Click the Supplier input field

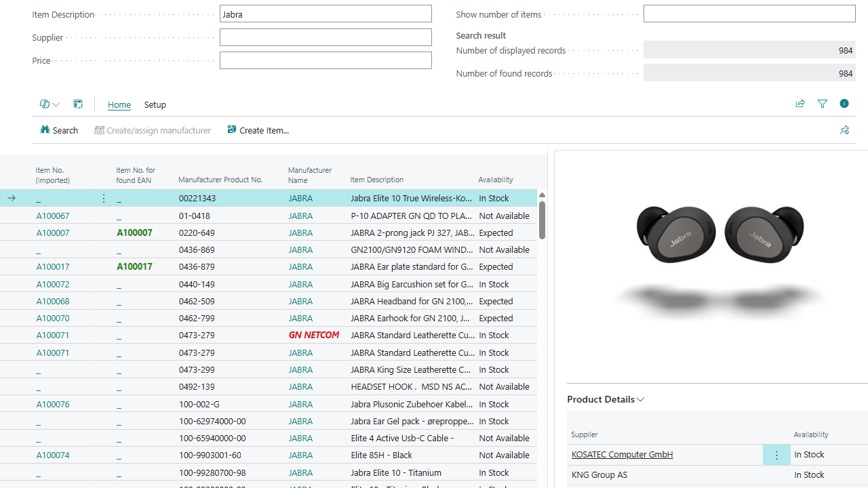325,37
